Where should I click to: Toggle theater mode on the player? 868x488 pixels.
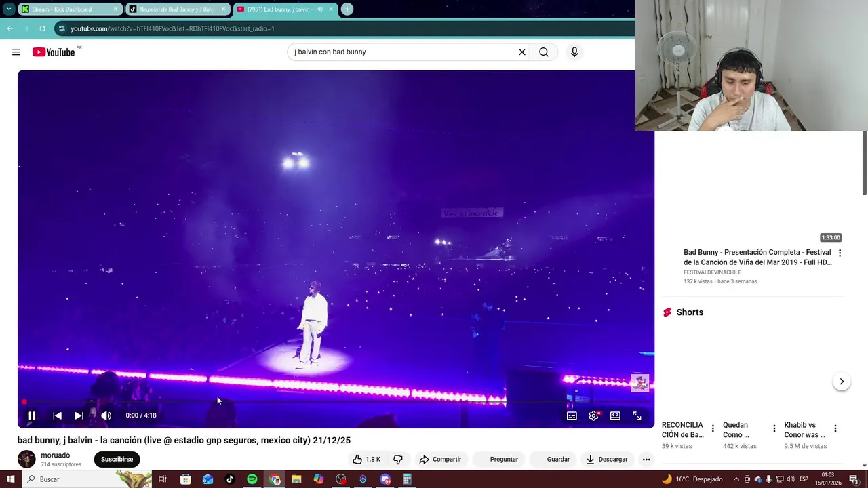(615, 415)
